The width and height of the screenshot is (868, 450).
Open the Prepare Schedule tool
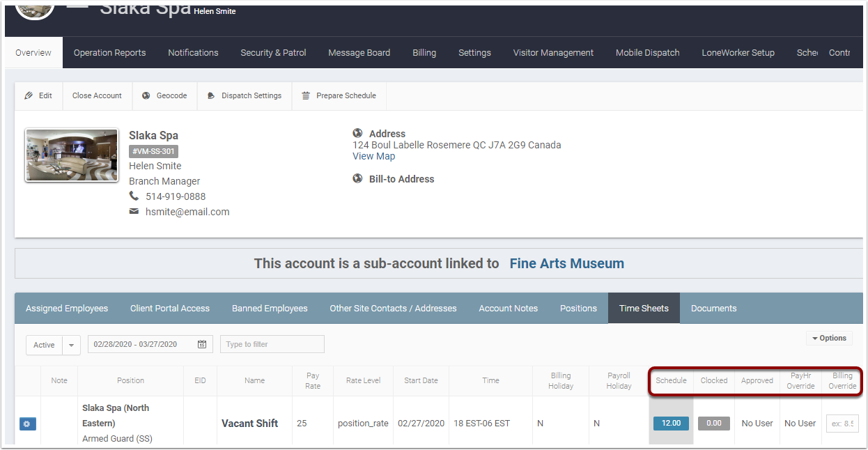click(339, 95)
